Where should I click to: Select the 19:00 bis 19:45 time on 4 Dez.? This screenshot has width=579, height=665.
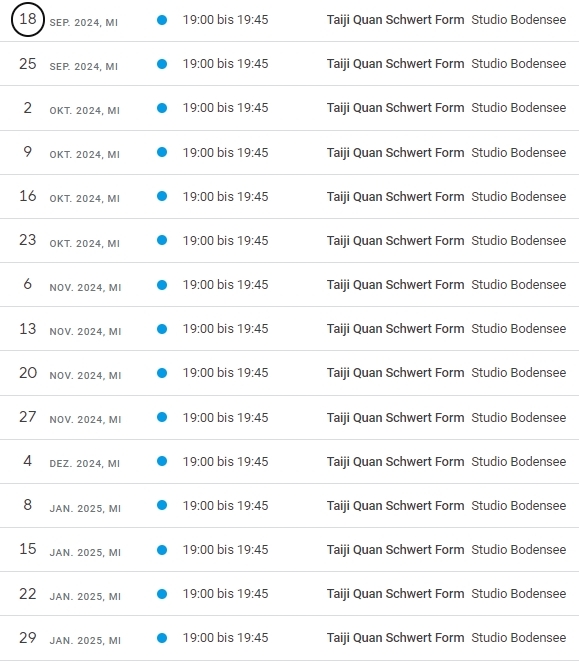(x=225, y=461)
